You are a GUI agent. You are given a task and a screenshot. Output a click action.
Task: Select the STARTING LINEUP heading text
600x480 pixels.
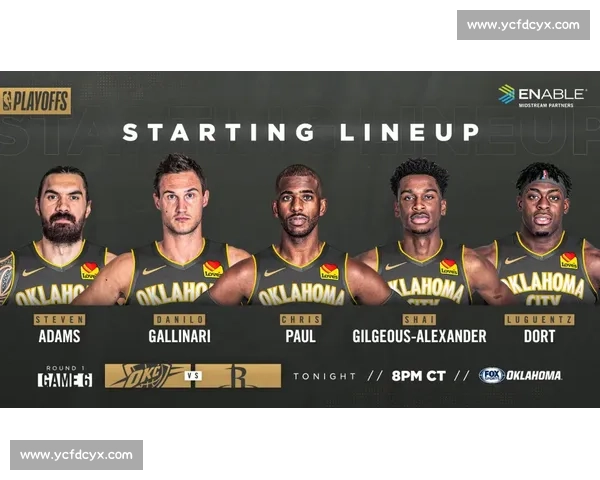coord(301,132)
